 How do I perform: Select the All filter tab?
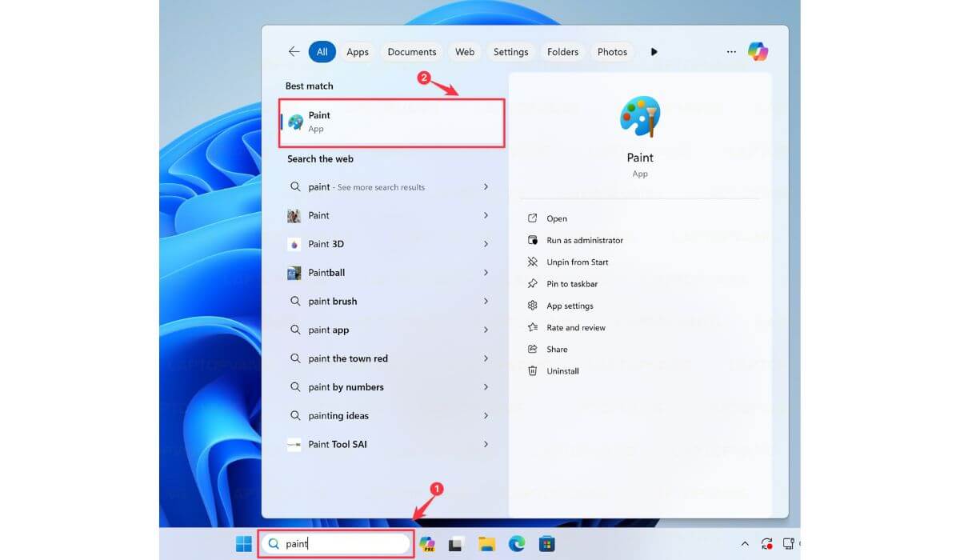click(322, 52)
